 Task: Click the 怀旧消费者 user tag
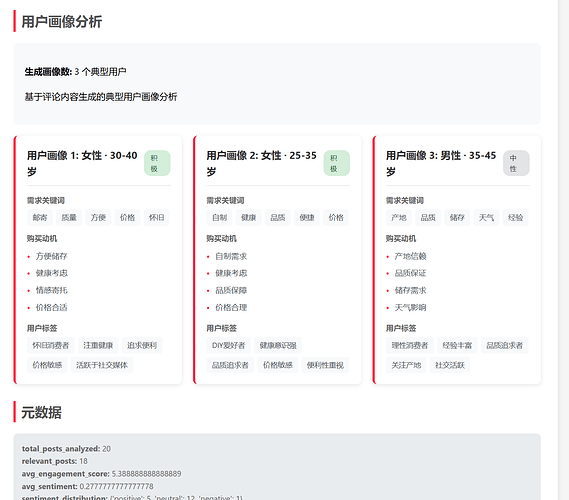[51, 345]
